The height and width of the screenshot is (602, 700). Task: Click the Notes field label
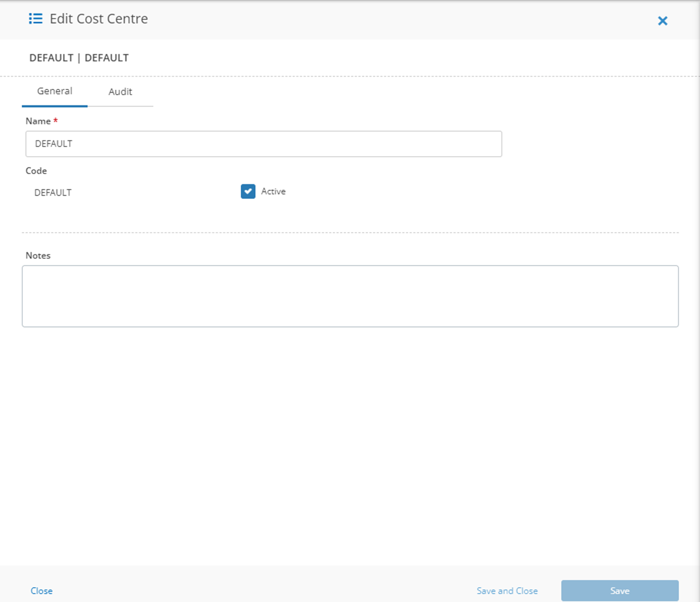(x=38, y=256)
